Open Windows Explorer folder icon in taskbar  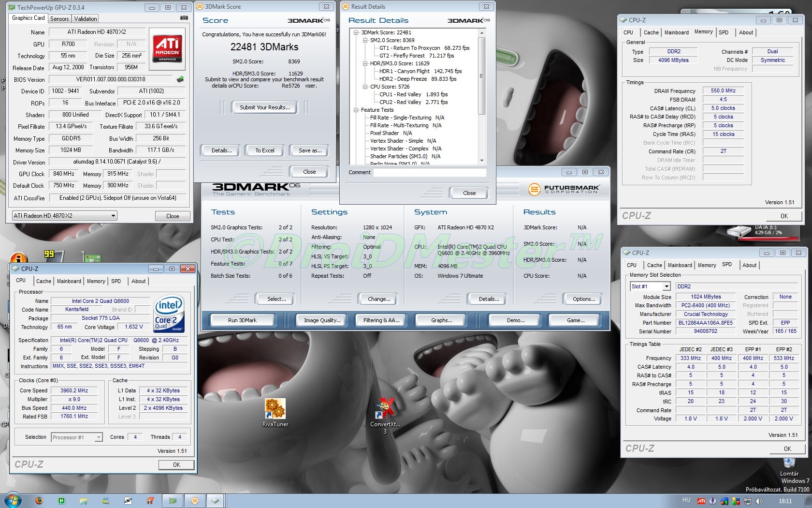point(84,501)
